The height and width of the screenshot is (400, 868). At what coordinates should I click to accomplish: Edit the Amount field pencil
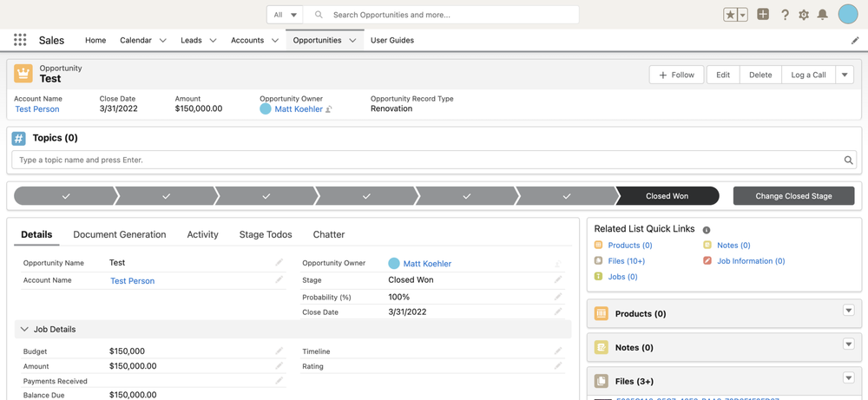click(279, 365)
